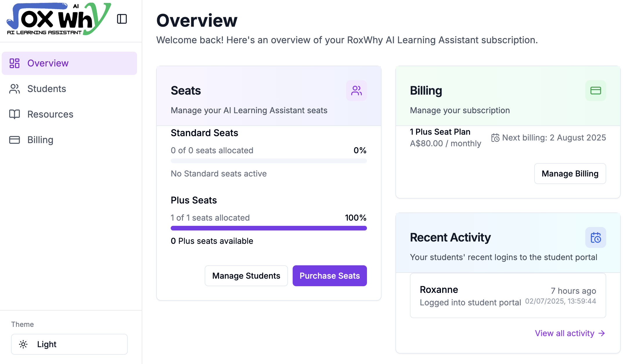Image resolution: width=630 pixels, height=364 pixels.
Task: Click the Purchase Seats button
Action: 330,276
